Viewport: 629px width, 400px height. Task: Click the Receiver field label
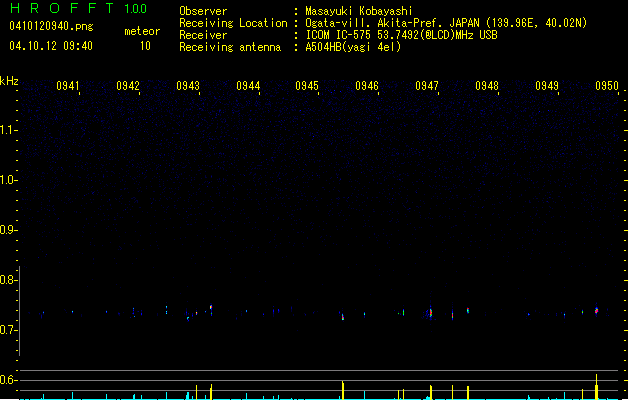point(203,35)
